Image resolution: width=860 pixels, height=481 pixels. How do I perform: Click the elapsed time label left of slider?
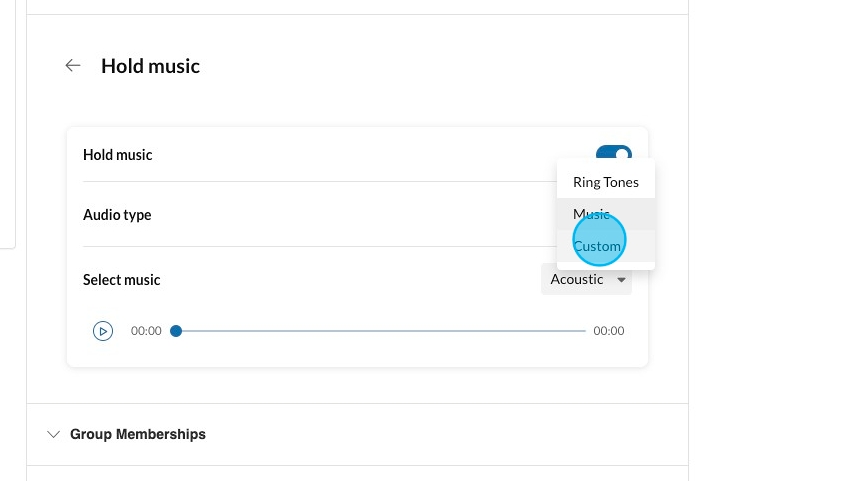click(x=146, y=331)
